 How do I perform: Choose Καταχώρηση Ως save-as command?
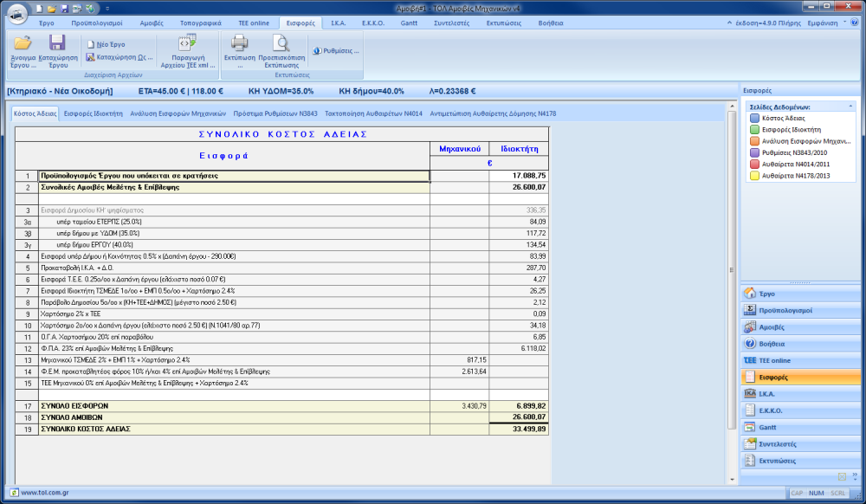pos(120,57)
